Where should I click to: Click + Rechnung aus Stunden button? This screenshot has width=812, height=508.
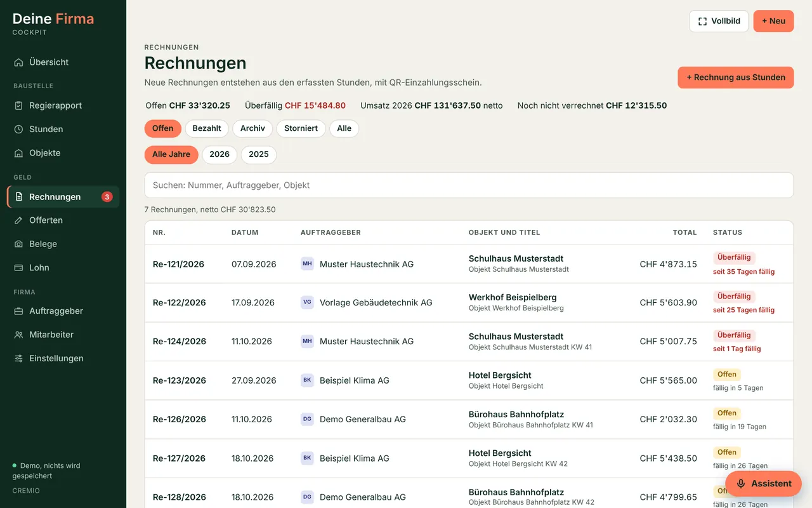point(736,77)
